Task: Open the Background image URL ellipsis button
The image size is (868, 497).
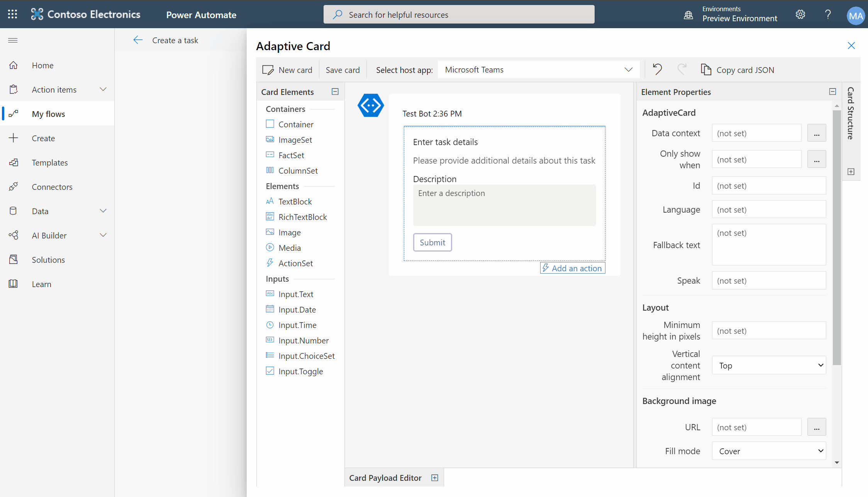Action: 817,427
